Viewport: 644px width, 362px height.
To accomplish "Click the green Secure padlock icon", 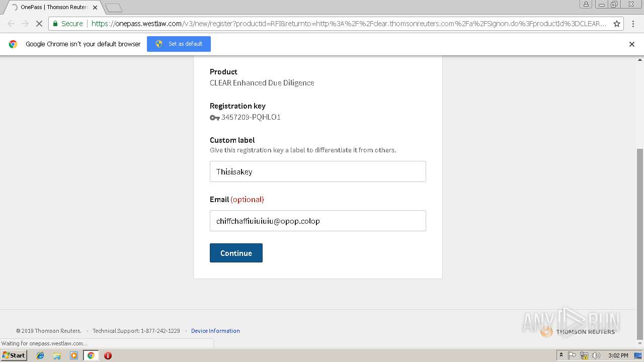I will (55, 24).
